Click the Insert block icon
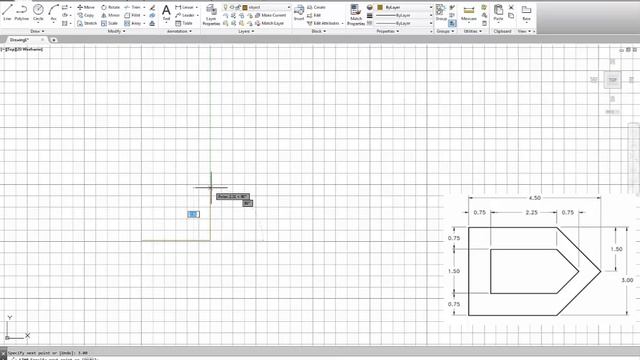The width and height of the screenshot is (640, 360). [299, 12]
